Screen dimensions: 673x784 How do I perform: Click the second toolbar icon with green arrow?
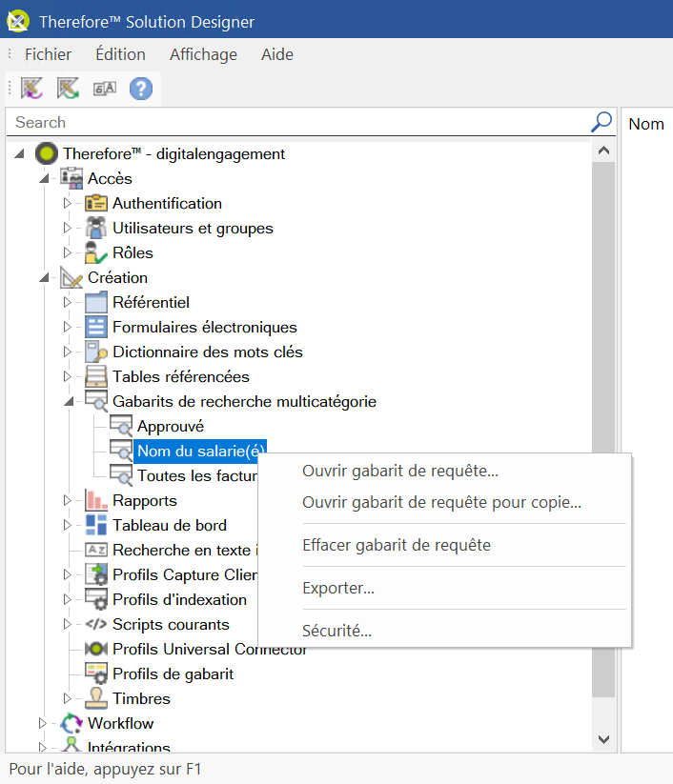click(68, 89)
